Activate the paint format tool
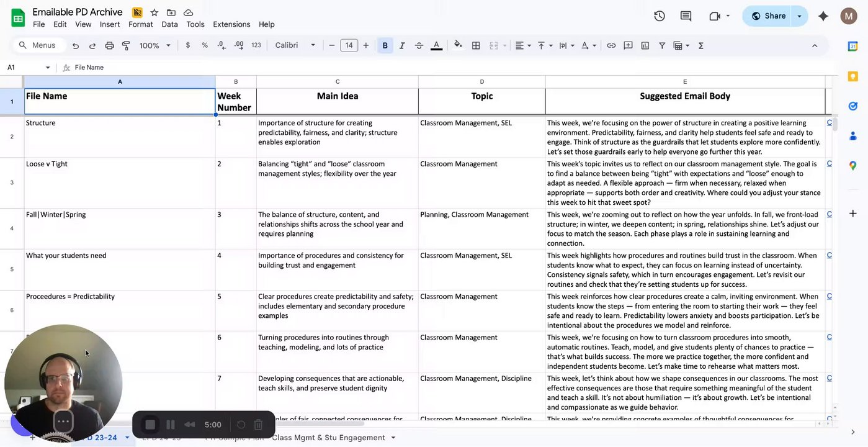 [126, 45]
